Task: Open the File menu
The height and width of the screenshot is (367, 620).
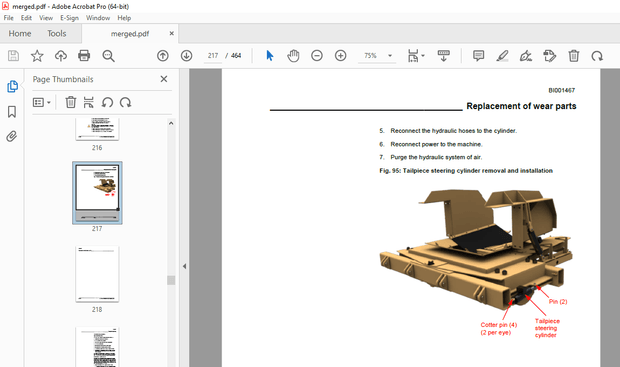Action: coord(8,18)
